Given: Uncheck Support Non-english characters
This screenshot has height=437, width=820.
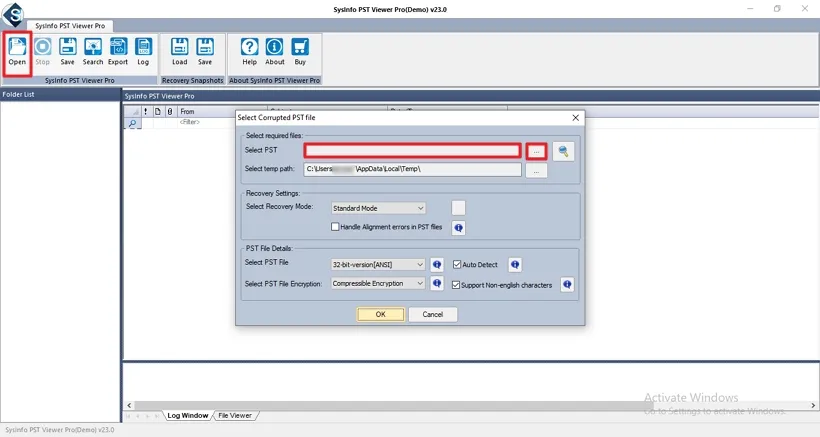Looking at the screenshot, I should [458, 285].
